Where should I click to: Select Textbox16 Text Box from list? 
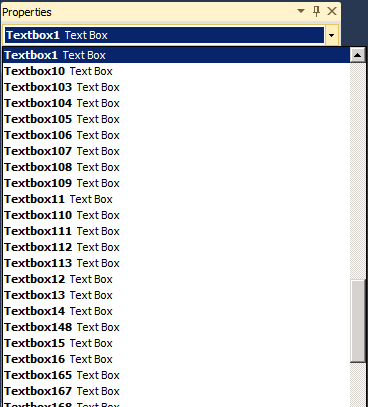coord(176,359)
